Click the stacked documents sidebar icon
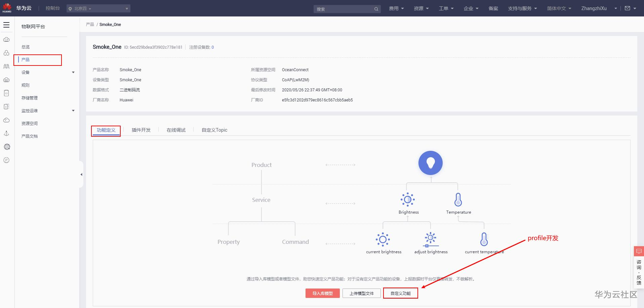This screenshot has height=308, width=644. click(6, 106)
